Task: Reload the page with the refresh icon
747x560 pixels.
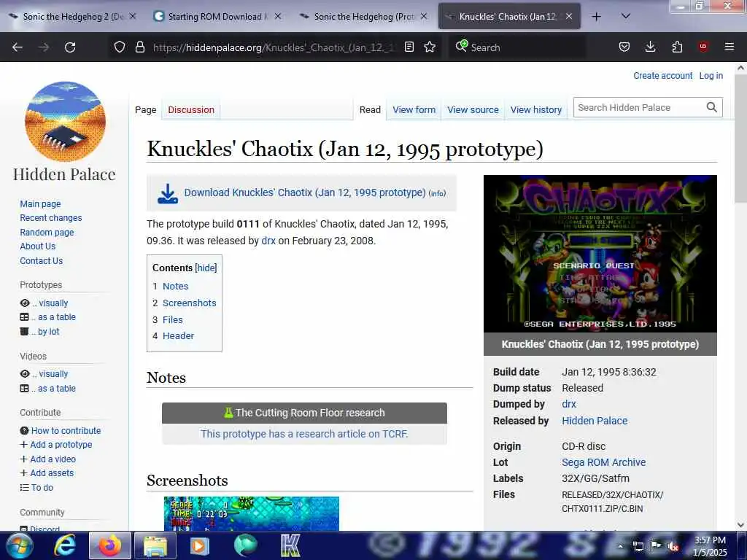Action: point(70,47)
